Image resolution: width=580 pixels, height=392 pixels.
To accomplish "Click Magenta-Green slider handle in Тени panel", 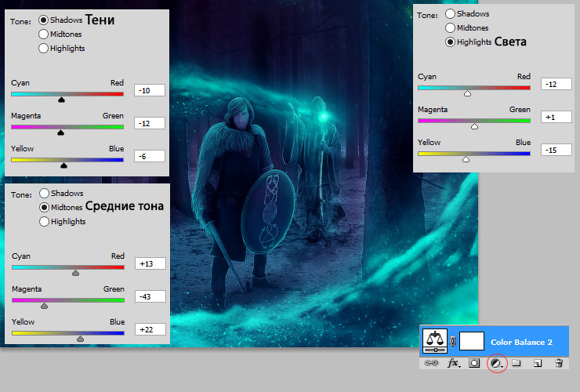I will [x=60, y=132].
